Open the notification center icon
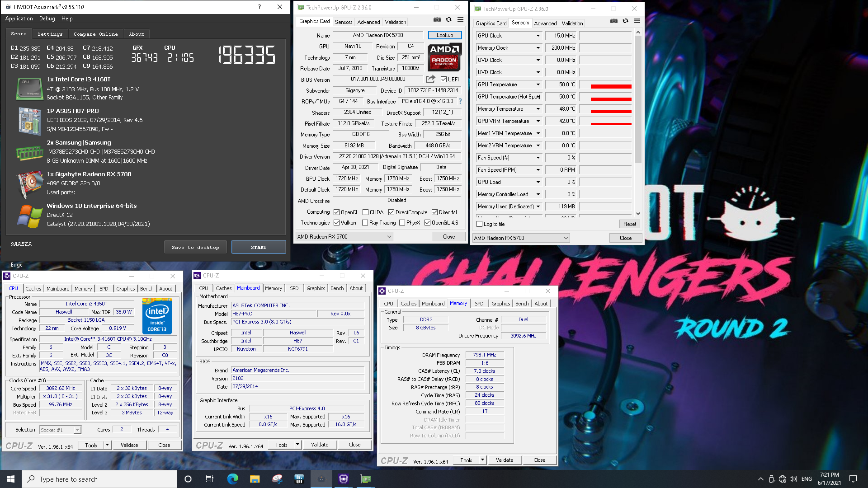This screenshot has height=488, width=868. pyautogui.click(x=853, y=479)
